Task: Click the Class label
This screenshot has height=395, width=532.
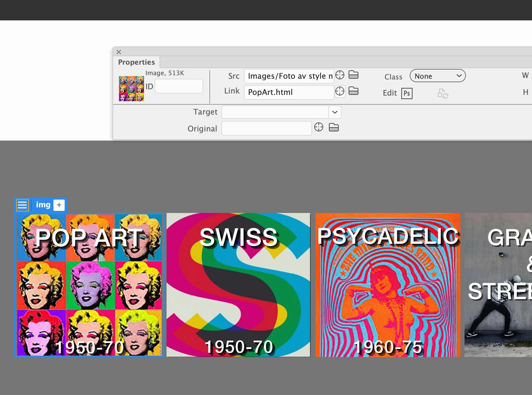Action: click(x=393, y=77)
